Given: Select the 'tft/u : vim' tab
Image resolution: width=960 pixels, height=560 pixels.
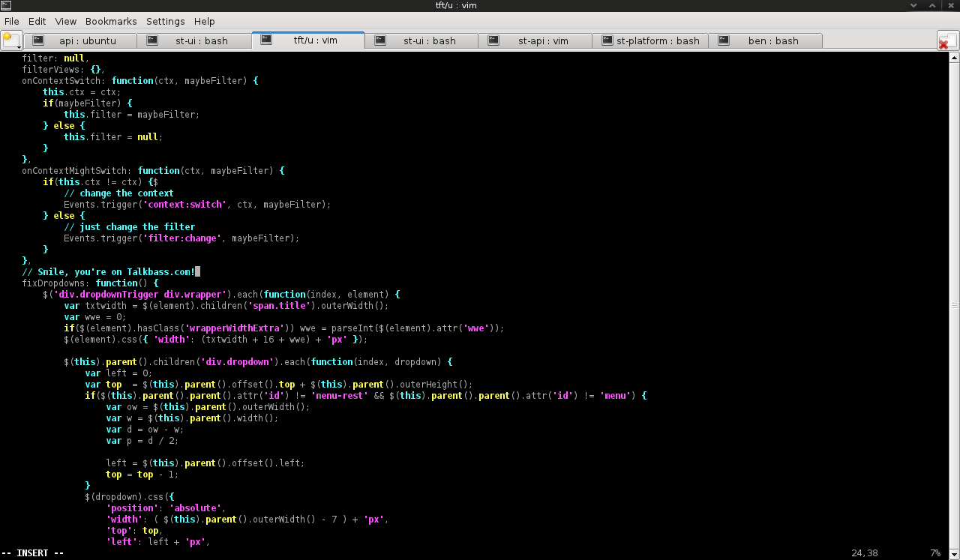Looking at the screenshot, I should pyautogui.click(x=308, y=40).
